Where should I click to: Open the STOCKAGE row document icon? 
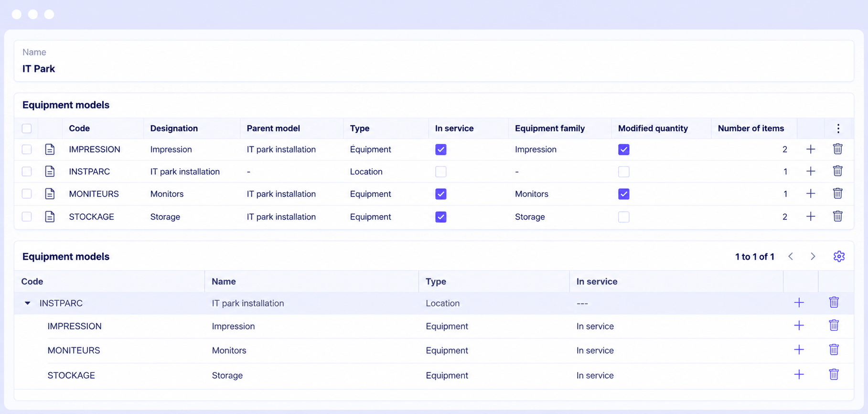pos(50,217)
